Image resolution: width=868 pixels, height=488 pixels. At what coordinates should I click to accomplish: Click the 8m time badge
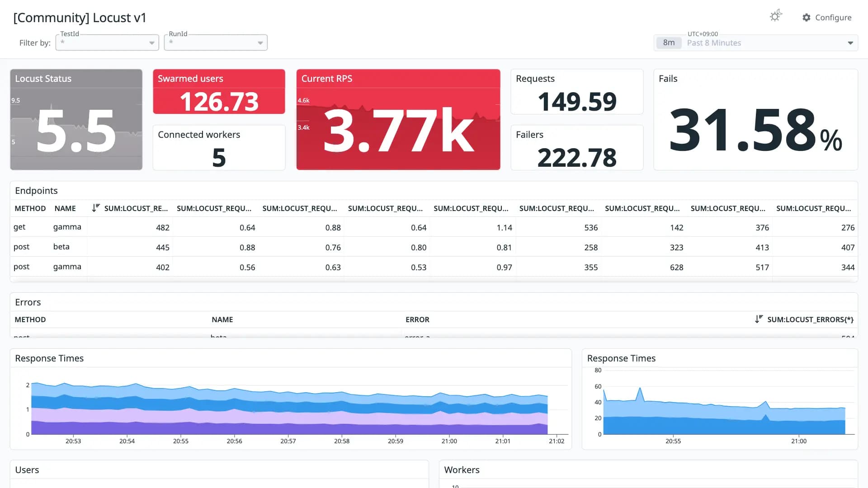[669, 42]
